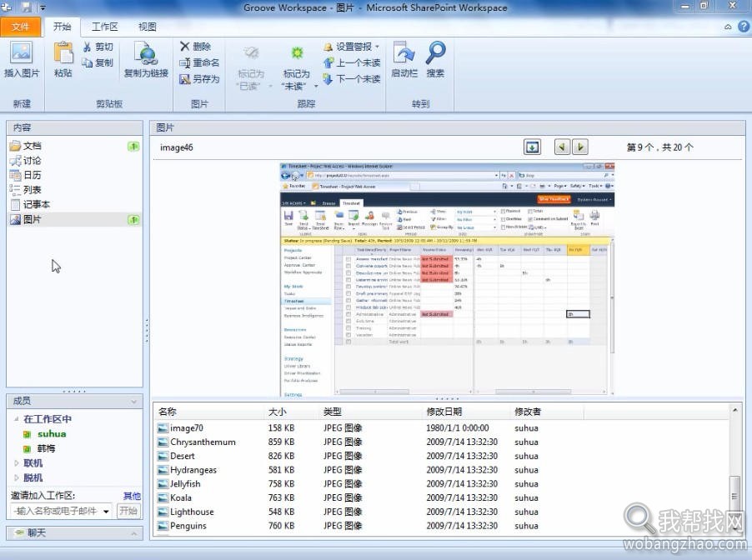Open quick access toolbar customize dropdown

[43, 7]
